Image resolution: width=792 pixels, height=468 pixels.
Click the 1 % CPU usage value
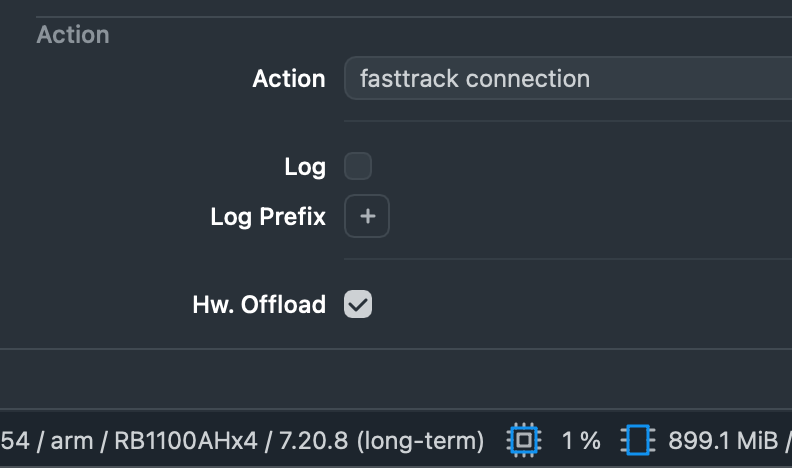coord(581,440)
